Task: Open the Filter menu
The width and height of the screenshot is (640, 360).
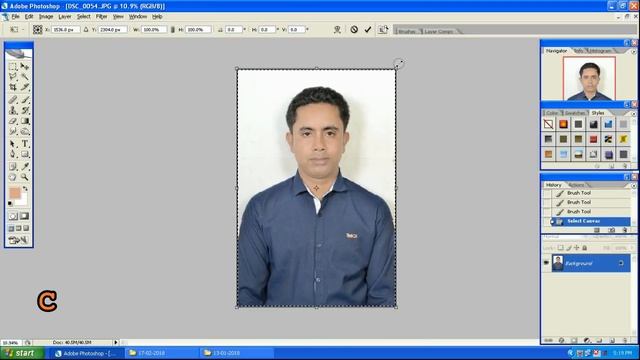Action: pos(102,17)
